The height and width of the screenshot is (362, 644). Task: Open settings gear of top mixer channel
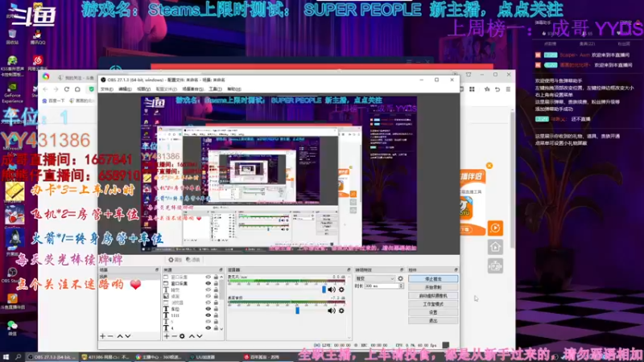[341, 290]
